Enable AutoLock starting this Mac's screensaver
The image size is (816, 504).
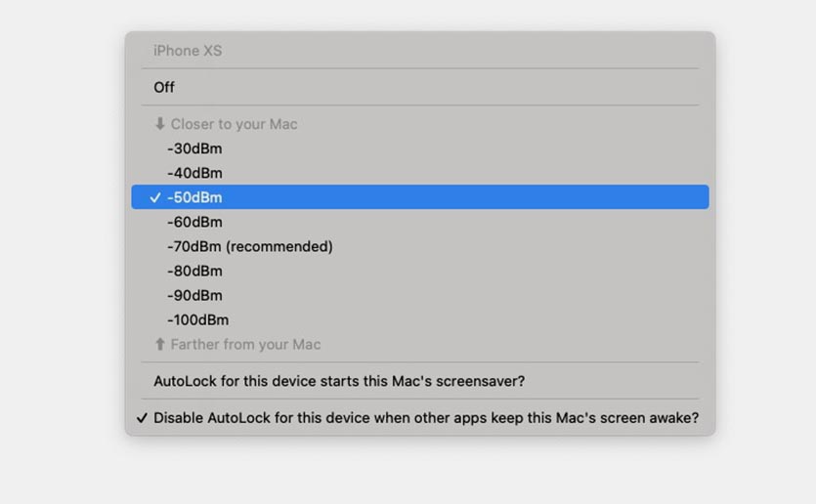pyautogui.click(x=339, y=381)
